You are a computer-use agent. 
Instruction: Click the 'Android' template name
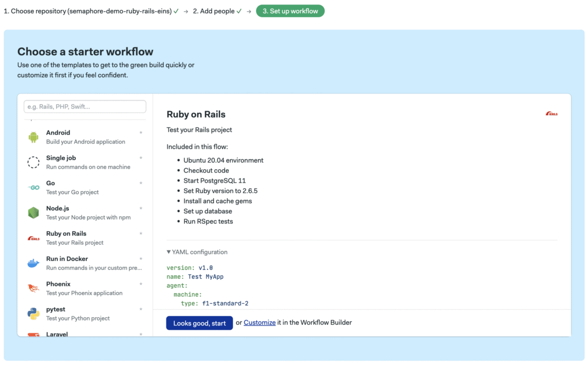[58, 132]
